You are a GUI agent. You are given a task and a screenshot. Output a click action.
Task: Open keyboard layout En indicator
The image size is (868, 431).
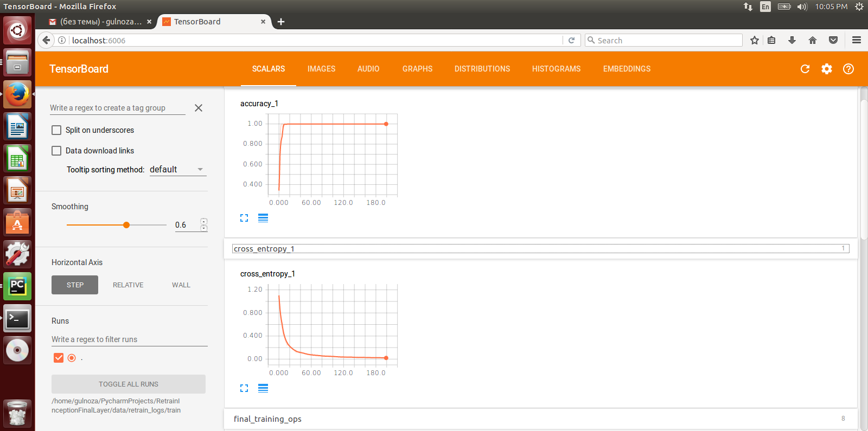point(765,7)
